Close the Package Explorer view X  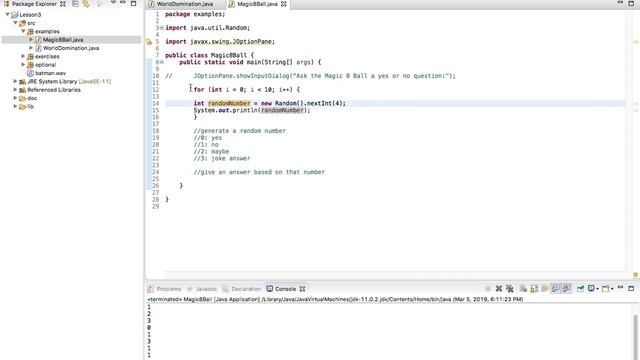62,4
